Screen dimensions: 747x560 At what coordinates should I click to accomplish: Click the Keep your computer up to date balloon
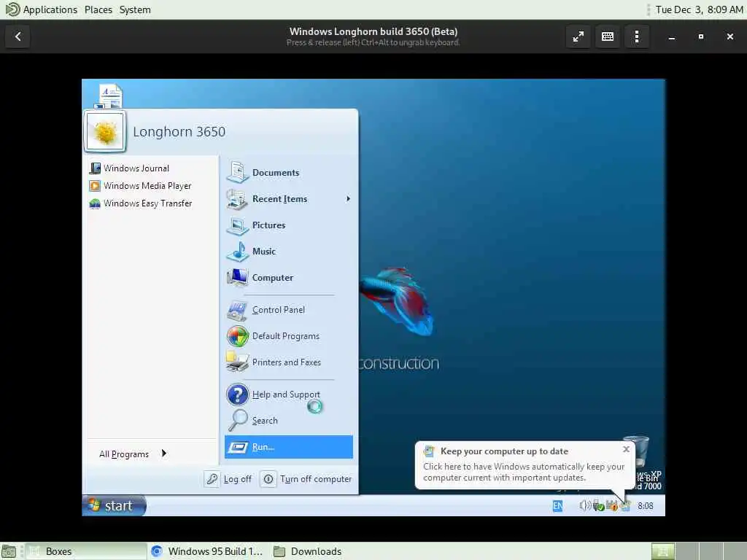click(x=525, y=464)
